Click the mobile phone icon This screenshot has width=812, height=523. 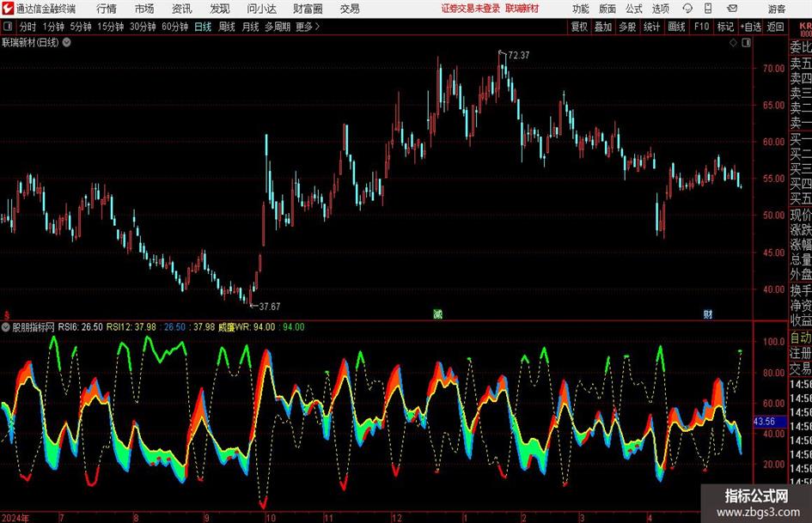708,9
